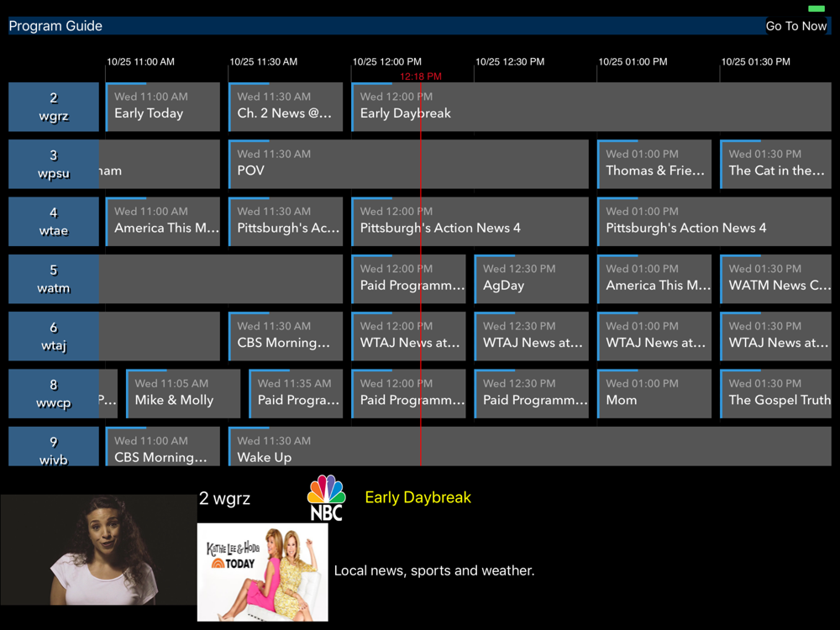Select channel 9 wivb
Image resolution: width=840 pixels, height=630 pixels.
pos(54,446)
